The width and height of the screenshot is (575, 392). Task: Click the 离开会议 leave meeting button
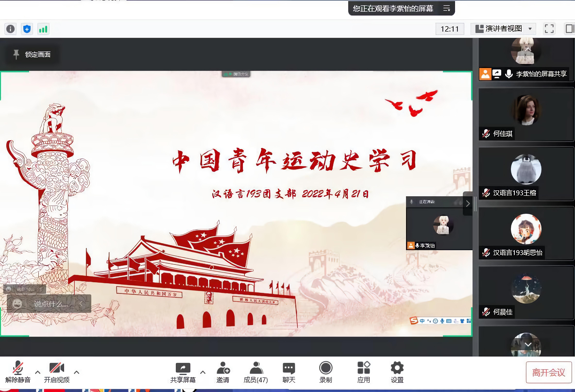click(x=549, y=372)
